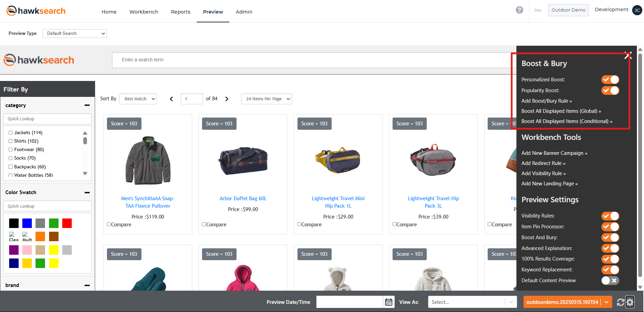Check Compare for Men's Synchilla Fleece Pullover
The width and height of the screenshot is (644, 312).
(109, 224)
